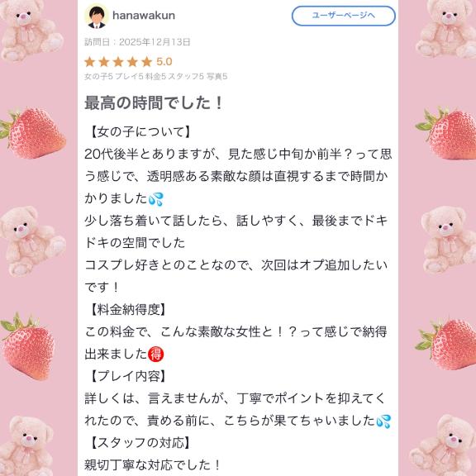Viewport: 476px width, 476px height.
Task: Select the hanawakun username
Action: (144, 16)
